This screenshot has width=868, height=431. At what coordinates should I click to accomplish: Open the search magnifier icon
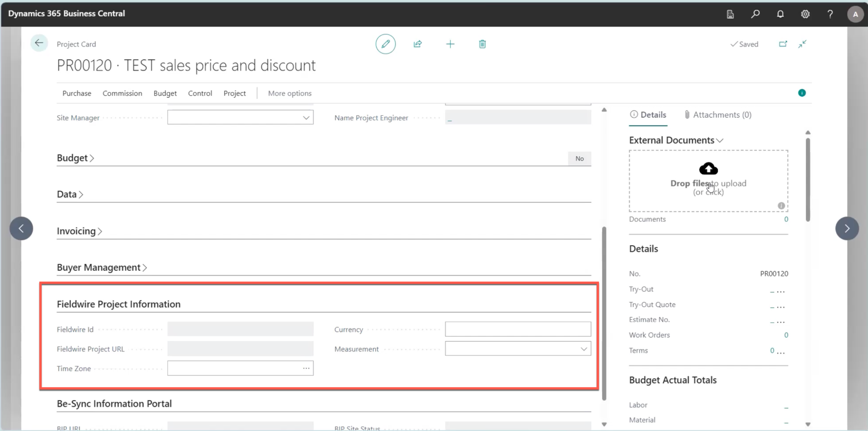tap(755, 14)
